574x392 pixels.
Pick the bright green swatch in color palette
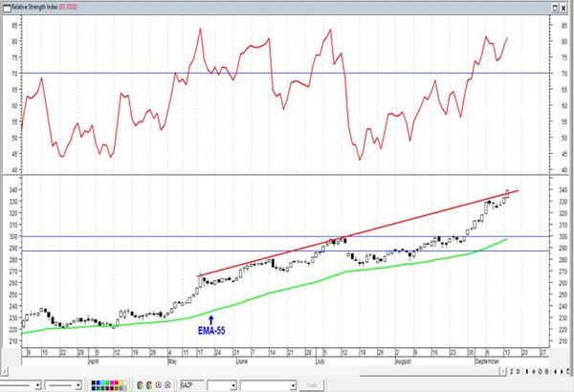[x=107, y=382]
